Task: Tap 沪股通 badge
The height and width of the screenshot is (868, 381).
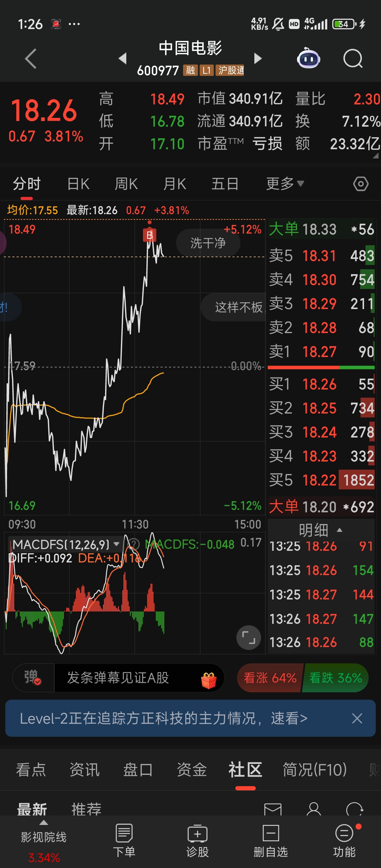Action: 230,70
